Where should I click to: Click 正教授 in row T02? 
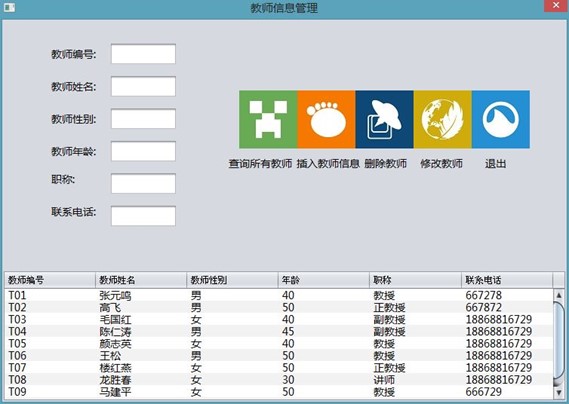click(x=389, y=307)
